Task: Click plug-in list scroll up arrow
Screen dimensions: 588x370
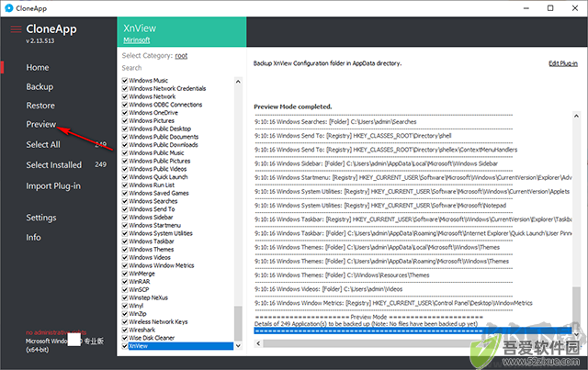Action: 238,82
